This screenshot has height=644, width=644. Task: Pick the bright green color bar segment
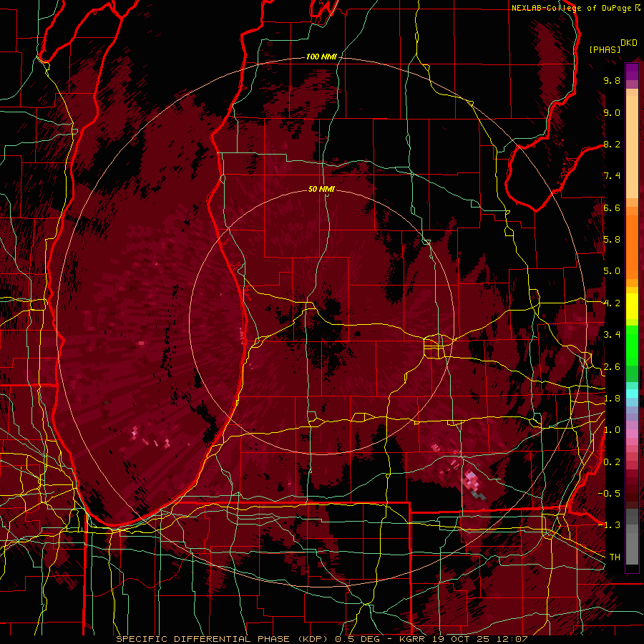pos(632,345)
